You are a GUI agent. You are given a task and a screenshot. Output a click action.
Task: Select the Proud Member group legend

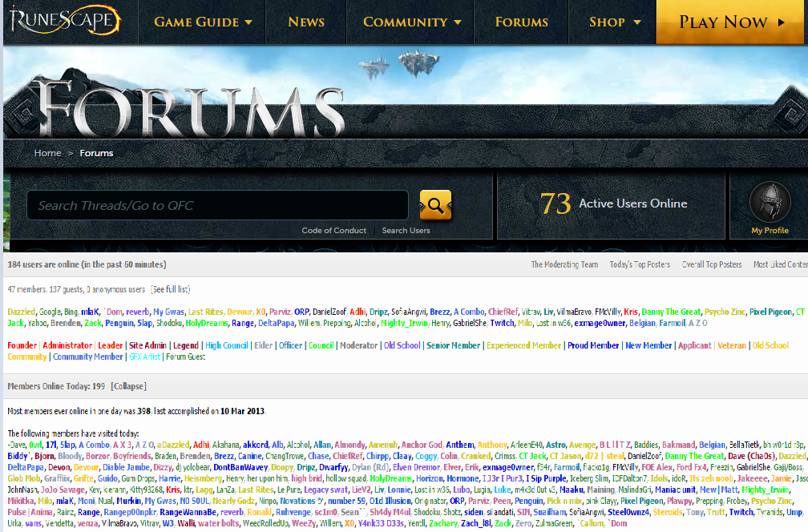click(x=593, y=345)
